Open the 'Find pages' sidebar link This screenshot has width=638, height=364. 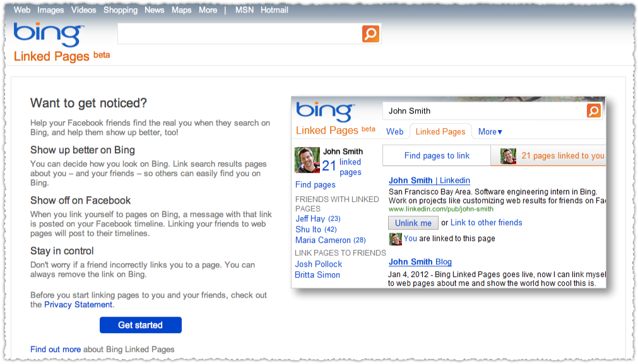point(316,185)
